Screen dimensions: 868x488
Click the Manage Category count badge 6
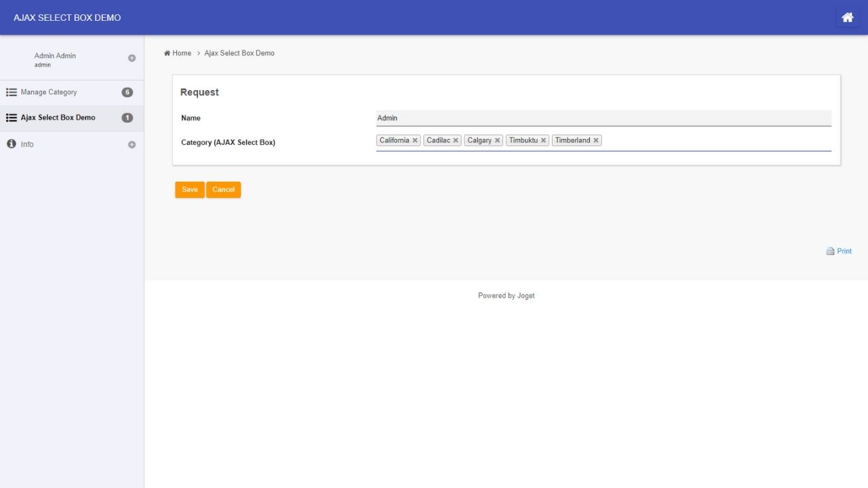click(127, 92)
